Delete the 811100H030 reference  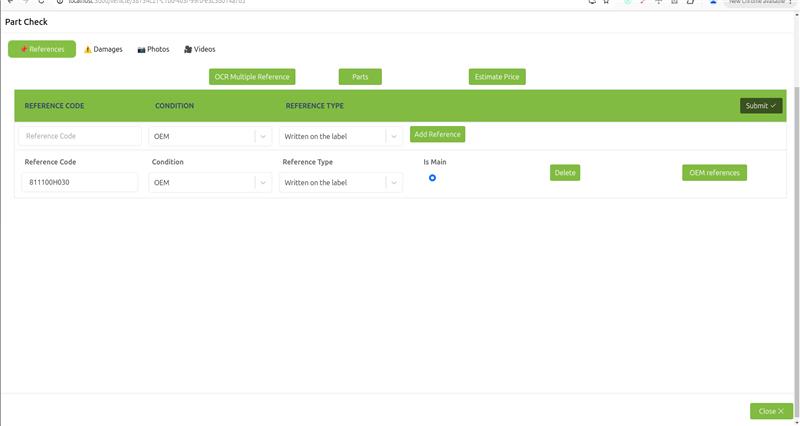[x=565, y=173]
